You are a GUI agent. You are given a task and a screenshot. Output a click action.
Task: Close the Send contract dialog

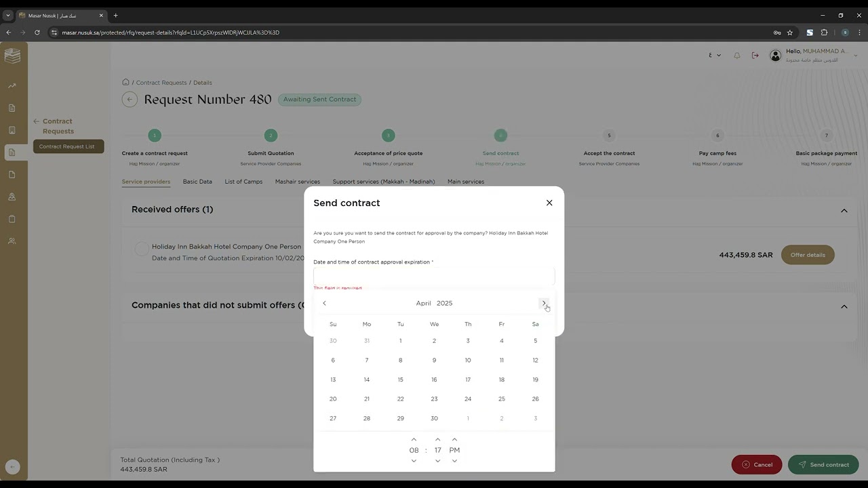549,203
